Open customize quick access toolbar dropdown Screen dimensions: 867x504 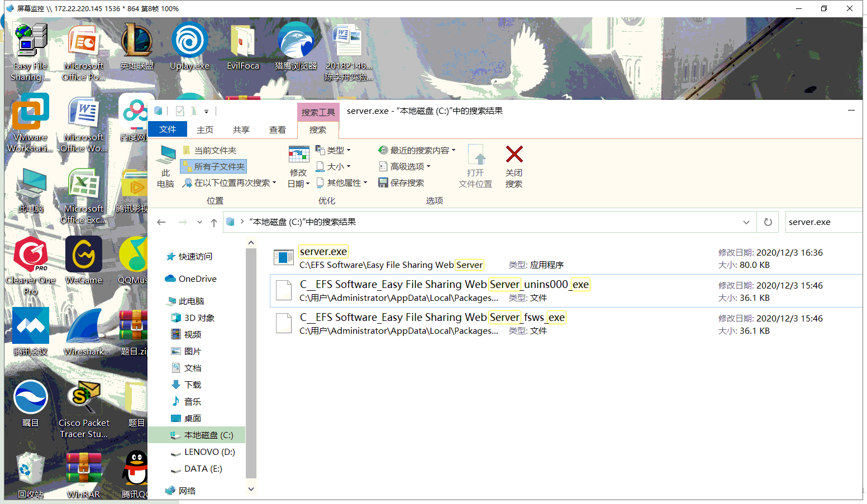(x=206, y=112)
